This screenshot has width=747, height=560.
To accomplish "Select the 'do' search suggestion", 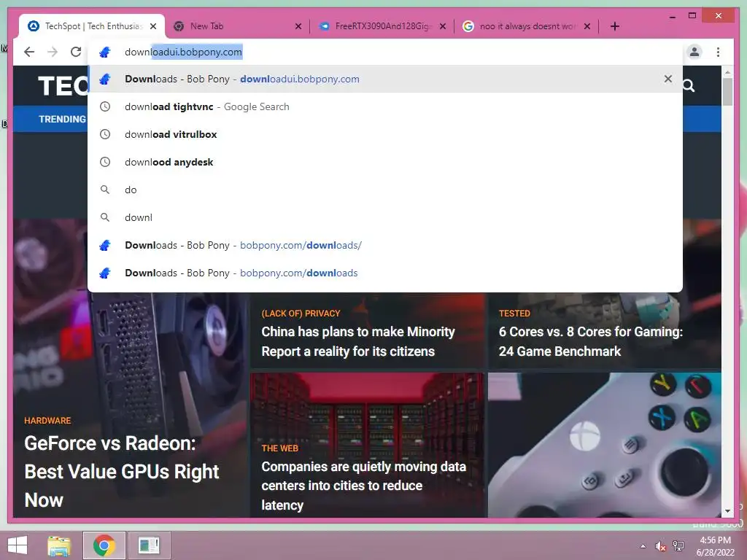I will click(x=385, y=190).
